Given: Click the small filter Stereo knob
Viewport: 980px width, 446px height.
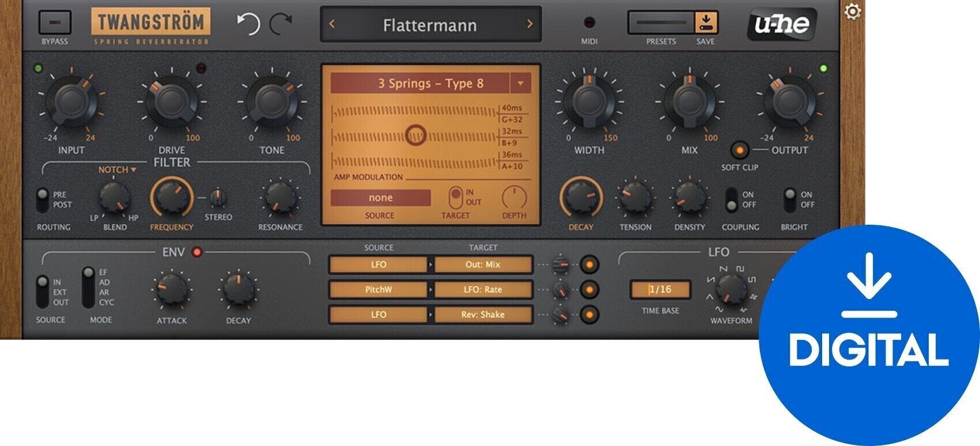Looking at the screenshot, I should 217,198.
